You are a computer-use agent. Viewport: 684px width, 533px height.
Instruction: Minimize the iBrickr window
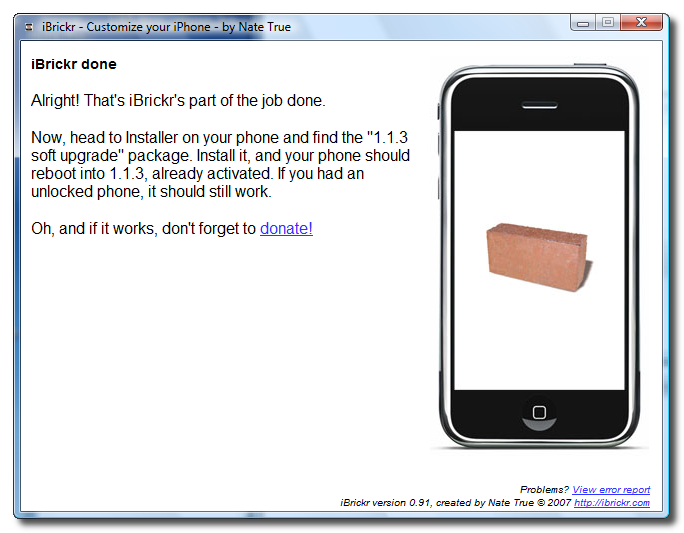584,22
